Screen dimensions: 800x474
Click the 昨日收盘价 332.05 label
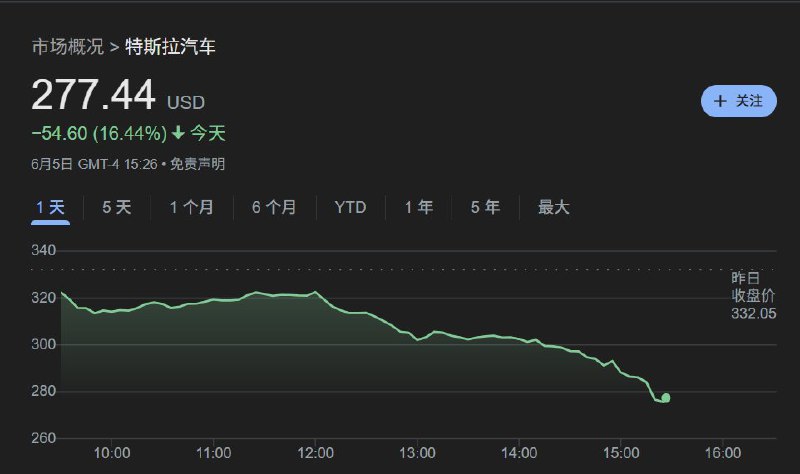[754, 295]
